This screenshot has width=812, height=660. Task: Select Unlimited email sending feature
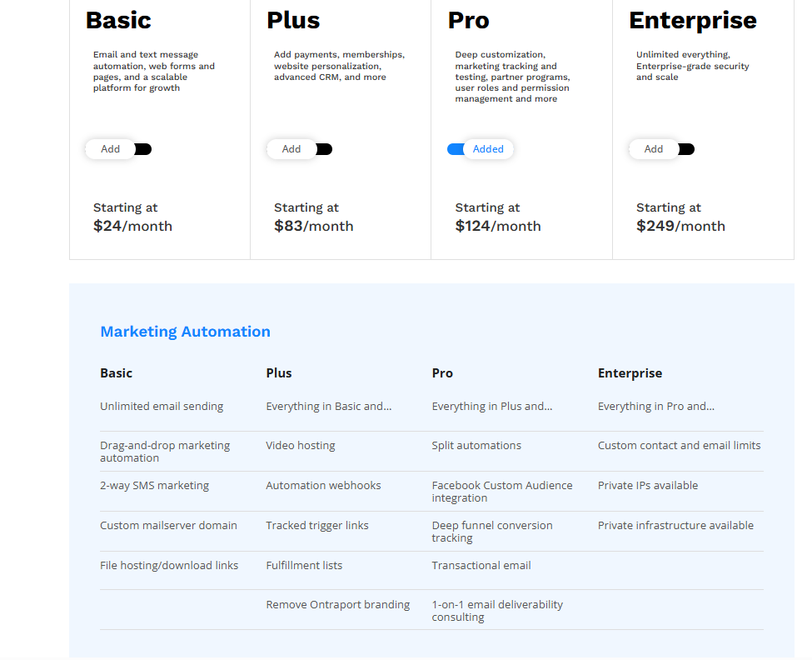[x=162, y=407]
